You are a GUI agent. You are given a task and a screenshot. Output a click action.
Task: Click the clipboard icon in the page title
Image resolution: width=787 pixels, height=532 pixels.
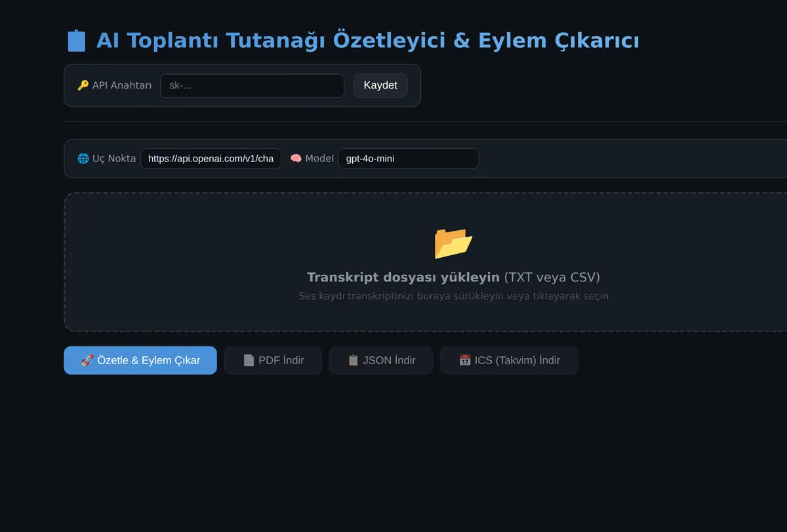tap(76, 41)
